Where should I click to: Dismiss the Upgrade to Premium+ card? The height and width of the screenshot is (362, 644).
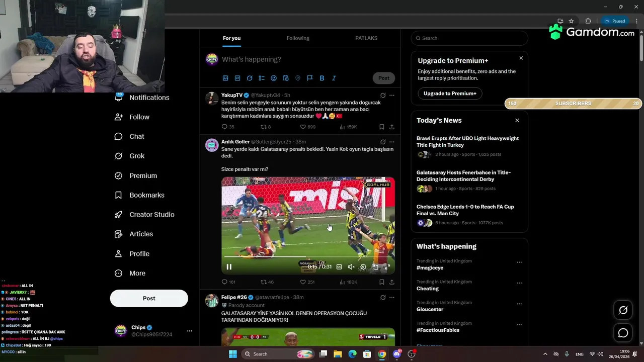(521, 58)
